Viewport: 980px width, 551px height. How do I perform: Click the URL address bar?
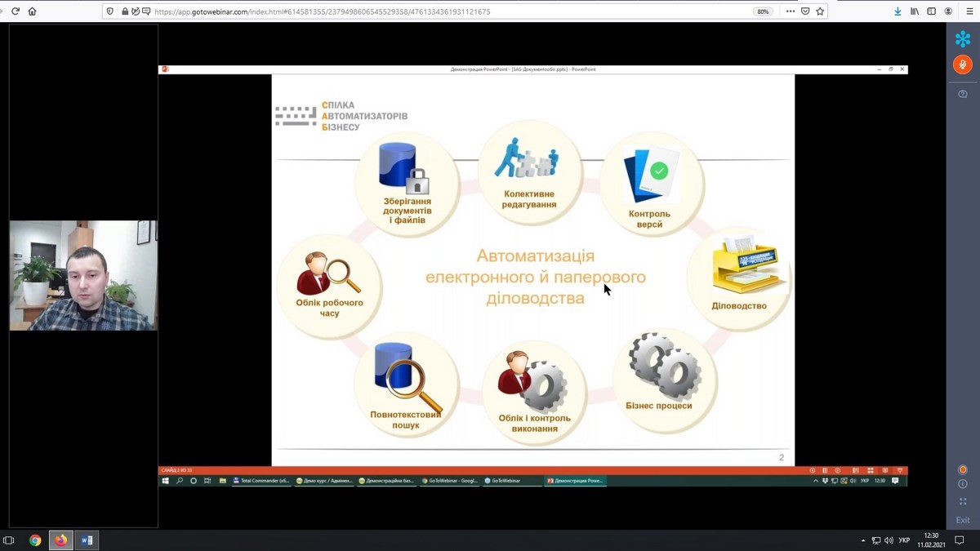point(449,11)
